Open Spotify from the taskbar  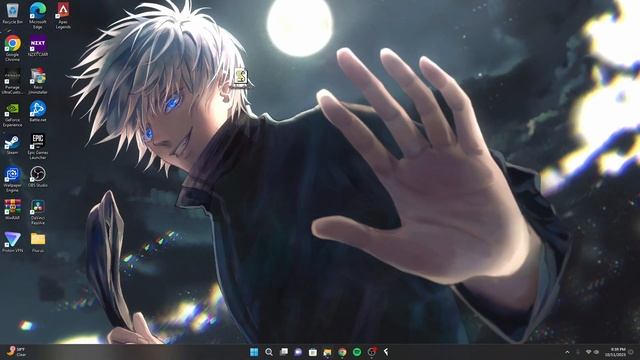(x=357, y=352)
